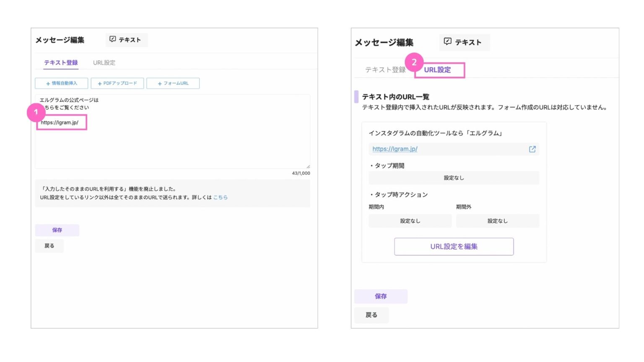The width and height of the screenshot is (644, 362).
Task: Select highlighted URL設定 tab in right panel
Action: pyautogui.click(x=437, y=70)
